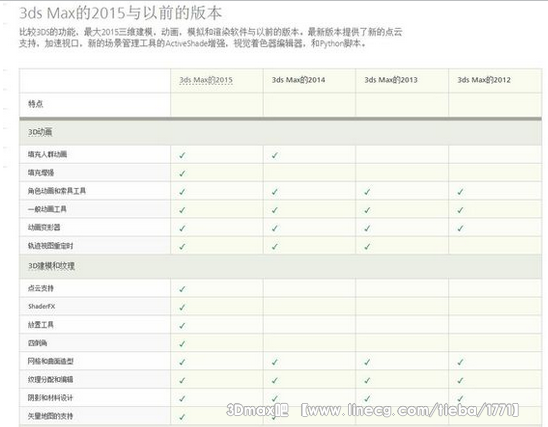Click the 2015 checkmark in 四倒角 row
The image size is (548, 427).
tap(182, 343)
